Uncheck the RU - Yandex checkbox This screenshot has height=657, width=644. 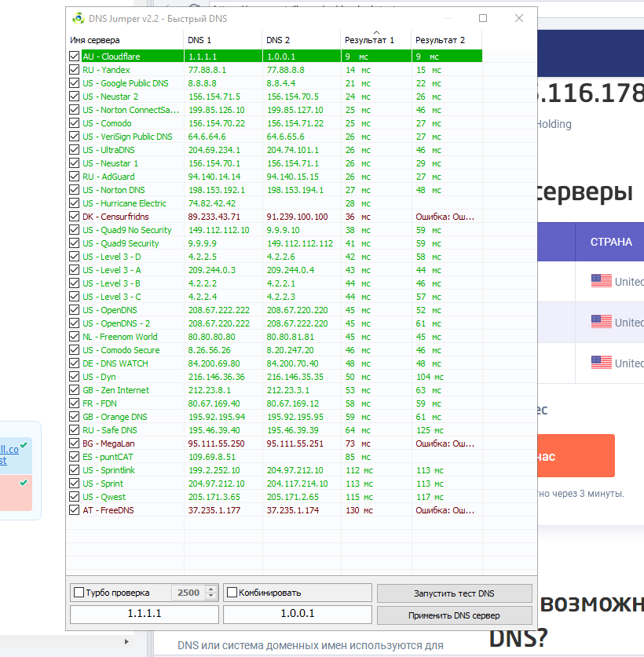[74, 70]
